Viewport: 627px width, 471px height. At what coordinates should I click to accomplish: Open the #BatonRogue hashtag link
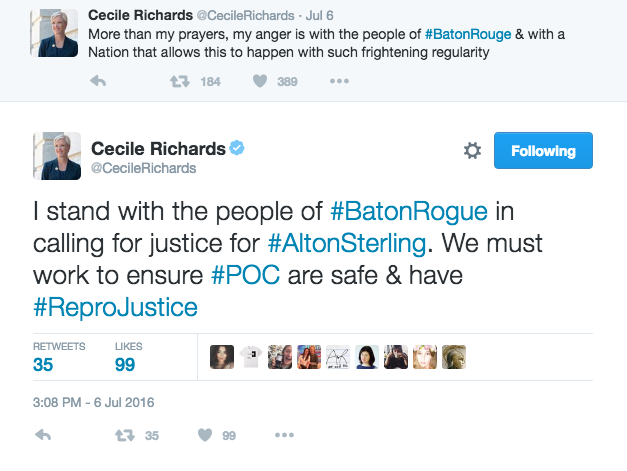tap(409, 211)
